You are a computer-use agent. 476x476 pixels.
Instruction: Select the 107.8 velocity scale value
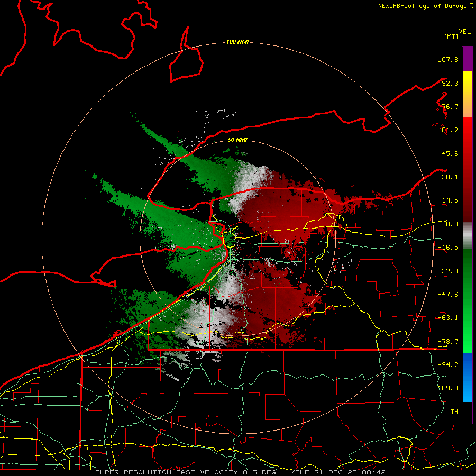448,59
